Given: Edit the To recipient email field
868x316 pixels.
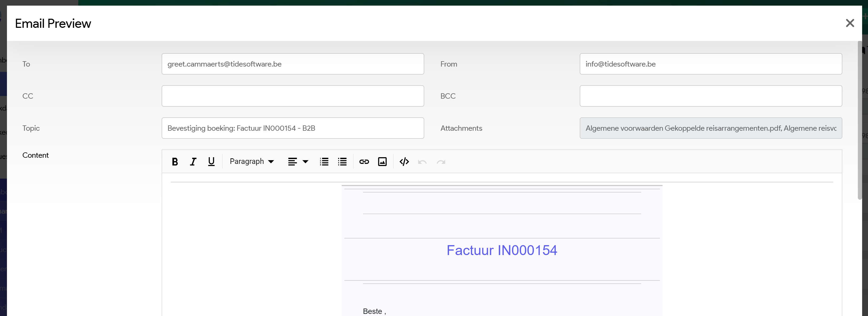Looking at the screenshot, I should pos(293,64).
